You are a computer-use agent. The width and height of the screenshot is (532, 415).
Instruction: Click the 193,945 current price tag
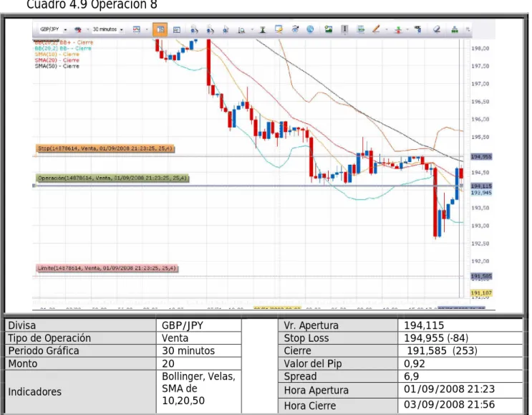[481, 193]
